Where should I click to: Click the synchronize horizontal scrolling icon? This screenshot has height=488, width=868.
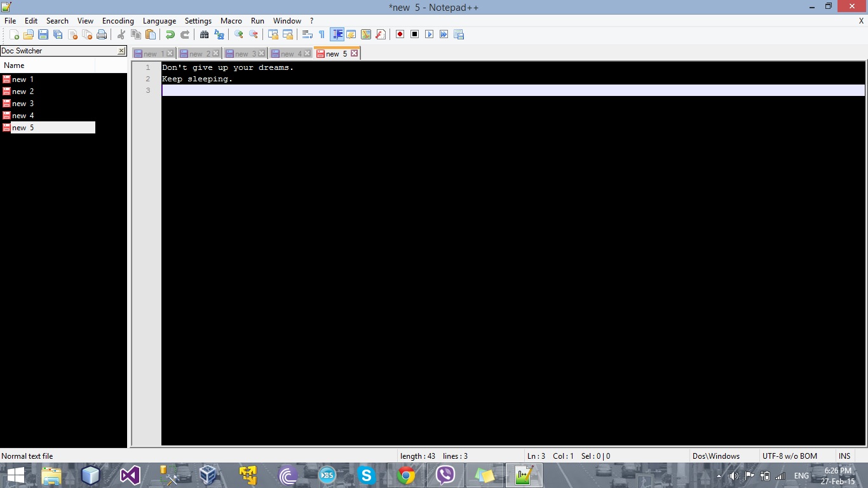(x=287, y=34)
